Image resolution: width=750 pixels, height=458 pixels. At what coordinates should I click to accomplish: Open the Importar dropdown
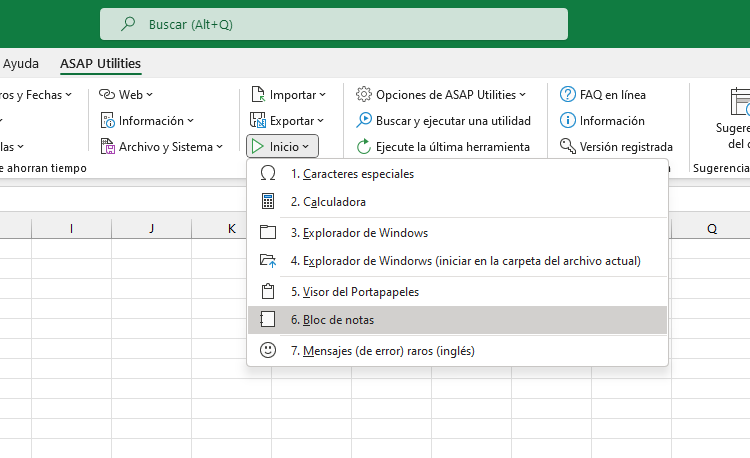(288, 95)
